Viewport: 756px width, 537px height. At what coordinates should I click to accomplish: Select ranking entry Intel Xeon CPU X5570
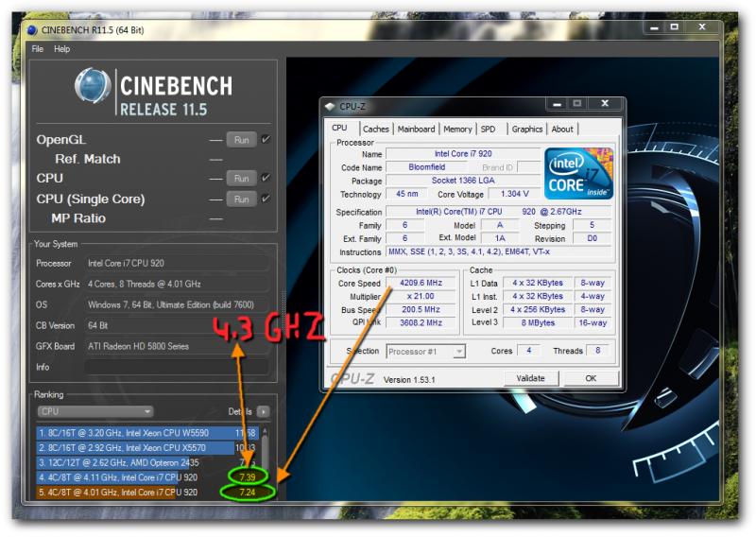tap(147, 448)
